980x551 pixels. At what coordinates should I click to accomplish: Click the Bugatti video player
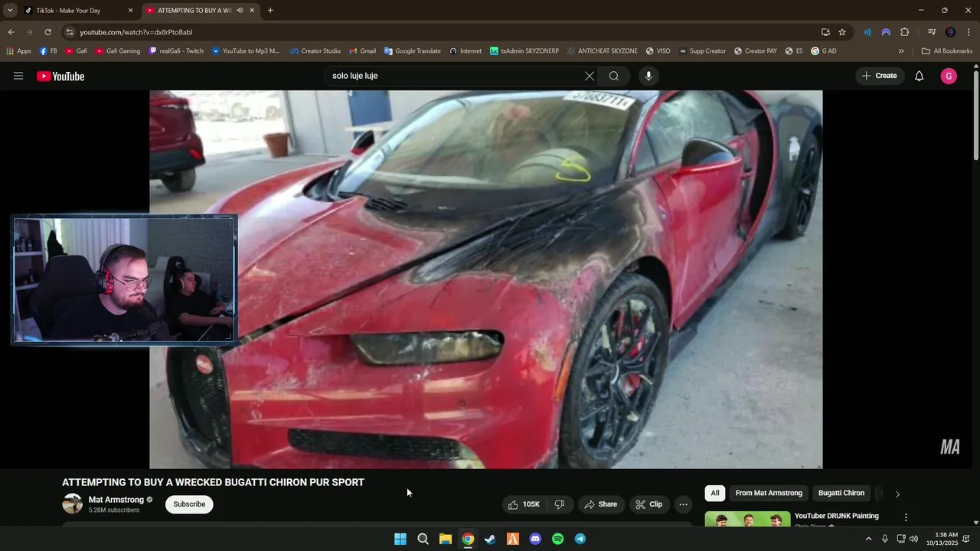coord(486,279)
